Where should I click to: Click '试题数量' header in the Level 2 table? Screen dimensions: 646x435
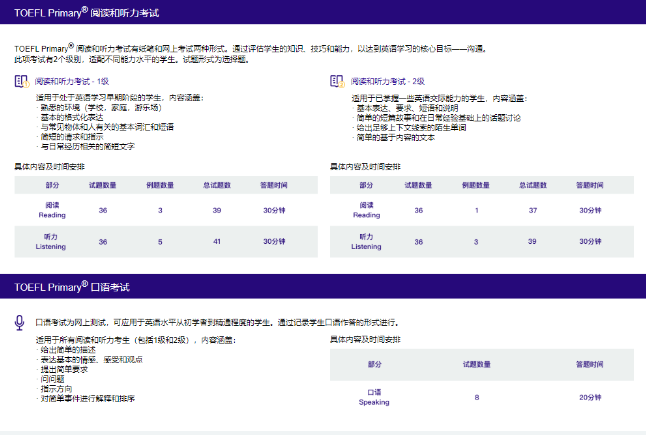[x=419, y=185]
